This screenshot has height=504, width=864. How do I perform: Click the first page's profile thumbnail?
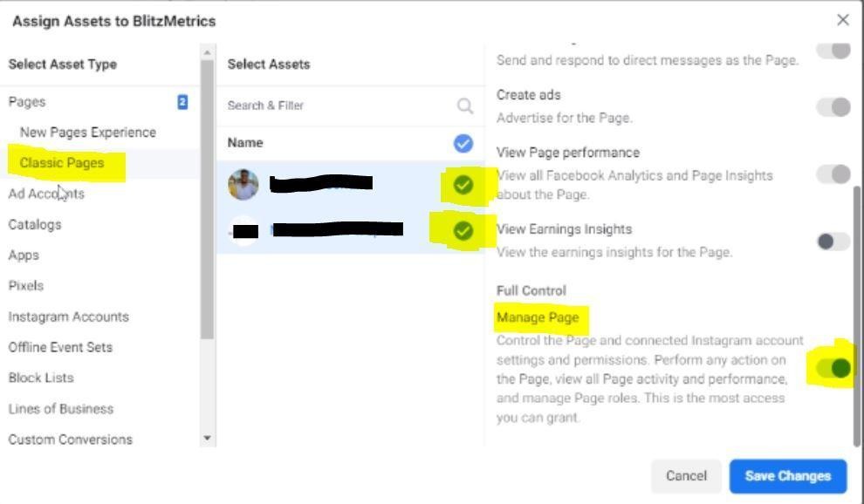click(243, 184)
